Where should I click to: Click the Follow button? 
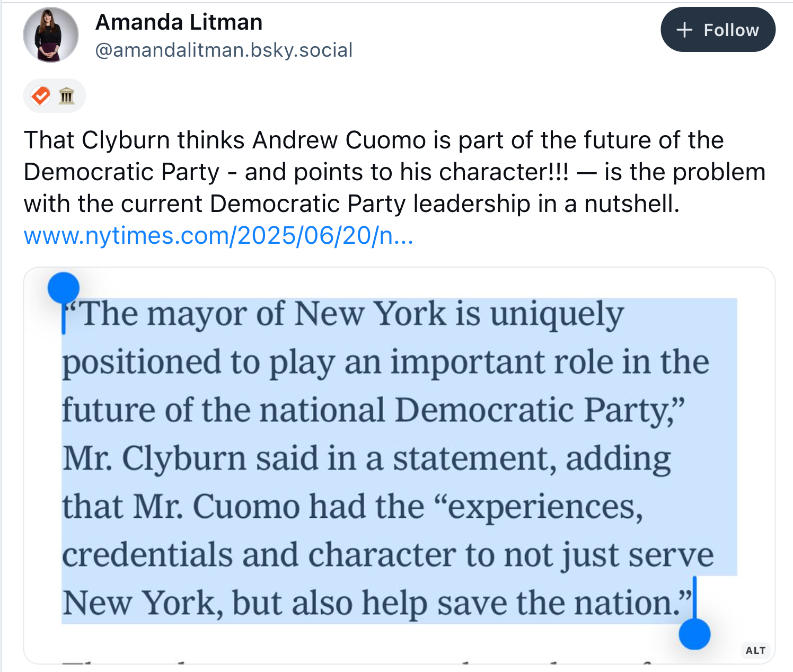pyautogui.click(x=718, y=30)
